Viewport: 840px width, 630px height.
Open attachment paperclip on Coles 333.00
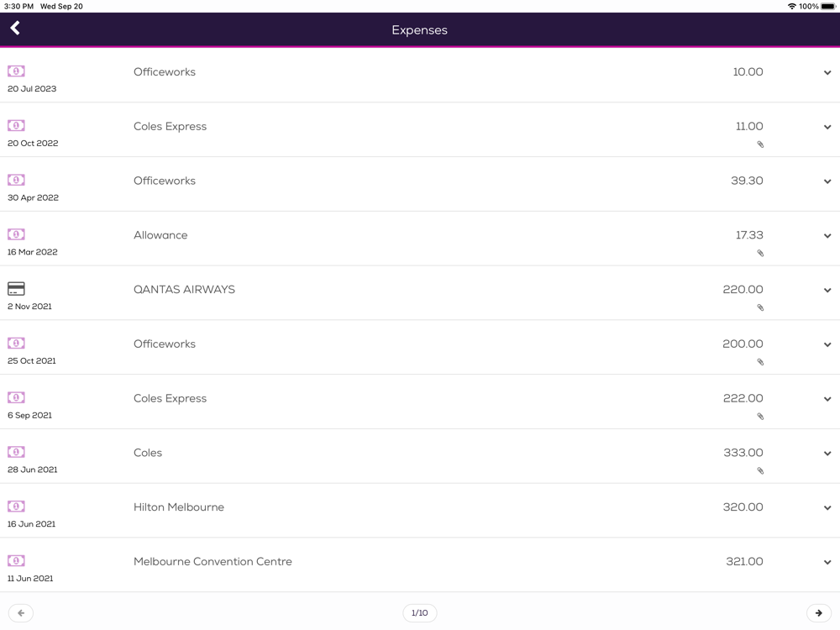pyautogui.click(x=760, y=471)
